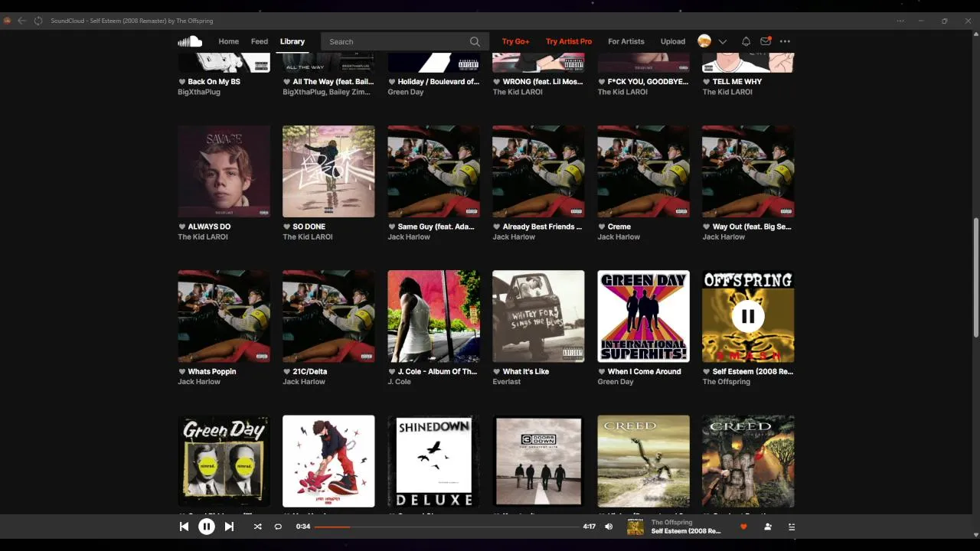The width and height of the screenshot is (980, 551).
Task: Open the next-up queue icon
Action: pos(792,527)
